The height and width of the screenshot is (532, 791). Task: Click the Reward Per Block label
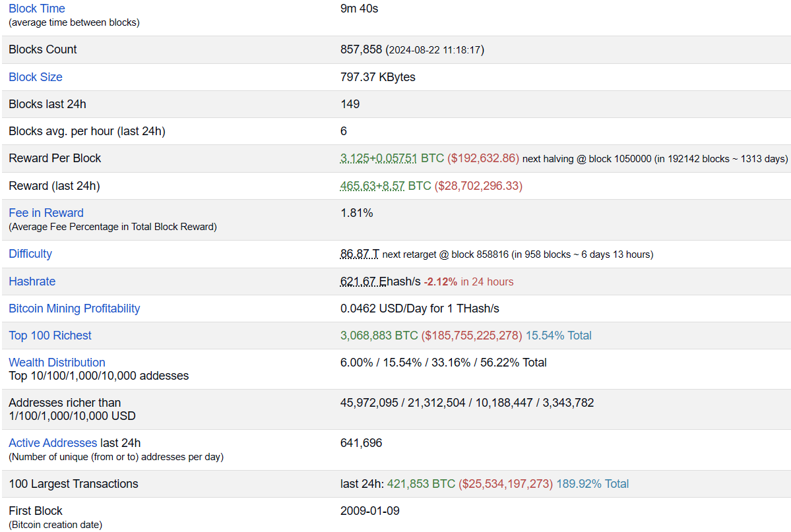[55, 158]
